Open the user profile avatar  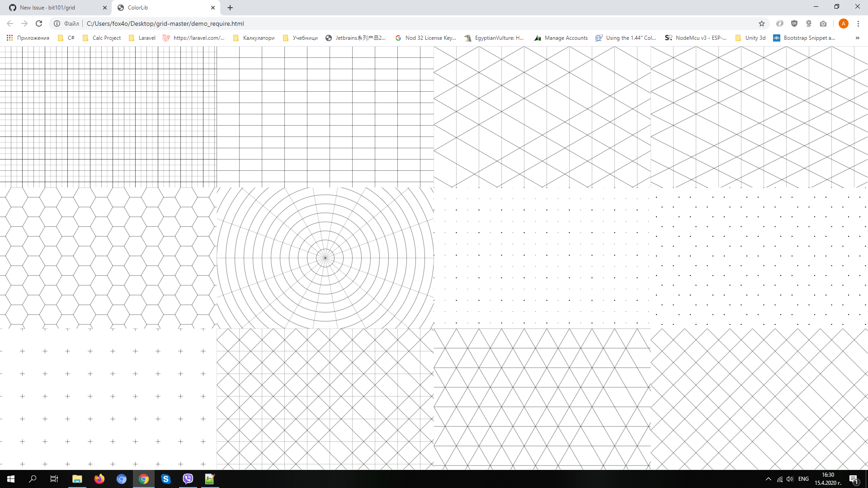pyautogui.click(x=843, y=23)
